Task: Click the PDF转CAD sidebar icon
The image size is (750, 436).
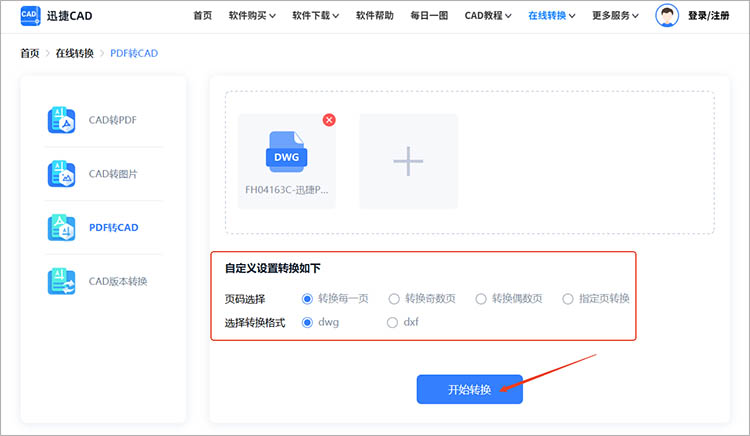Action: tap(61, 228)
